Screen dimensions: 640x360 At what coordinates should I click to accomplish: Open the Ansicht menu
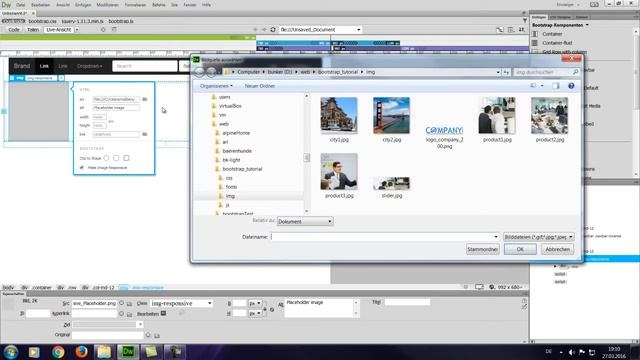pos(62,5)
